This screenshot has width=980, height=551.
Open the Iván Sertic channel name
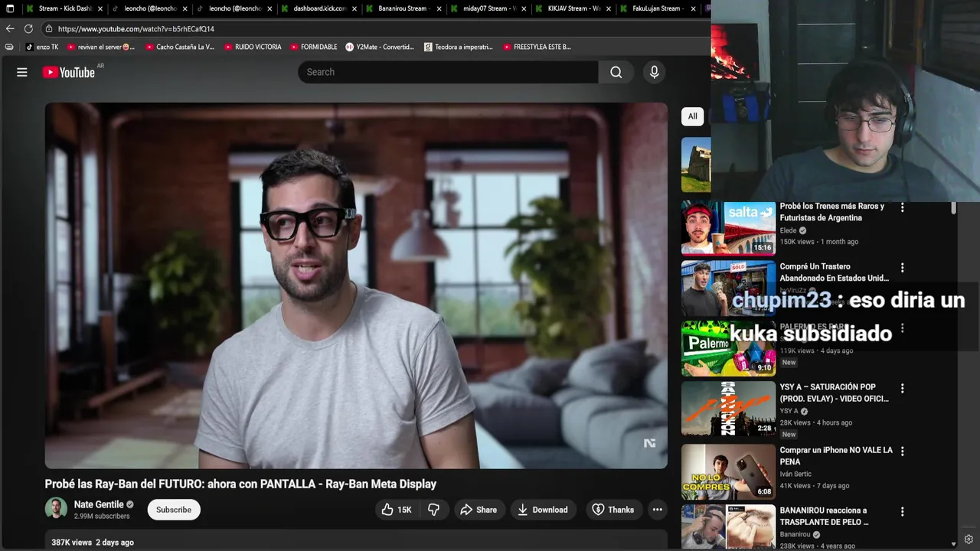pos(795,474)
